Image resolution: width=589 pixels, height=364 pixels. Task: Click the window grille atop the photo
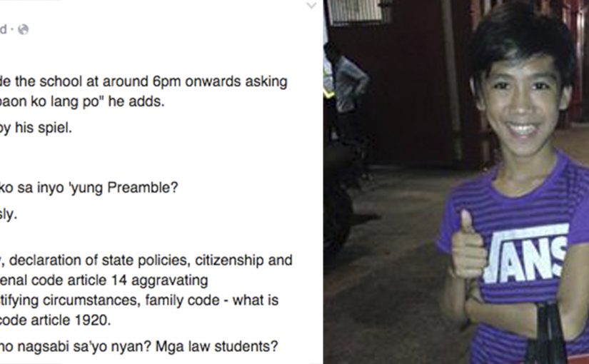click(355, 11)
